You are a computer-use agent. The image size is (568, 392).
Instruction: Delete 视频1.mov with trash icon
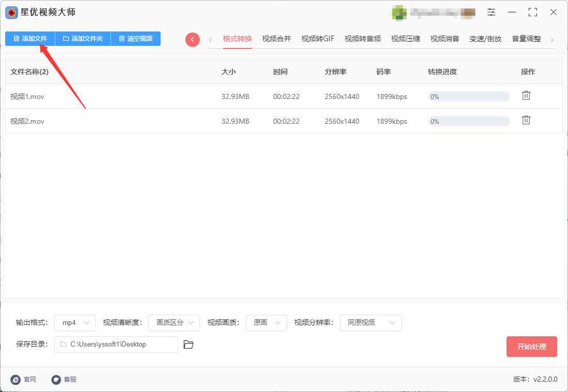coord(526,95)
